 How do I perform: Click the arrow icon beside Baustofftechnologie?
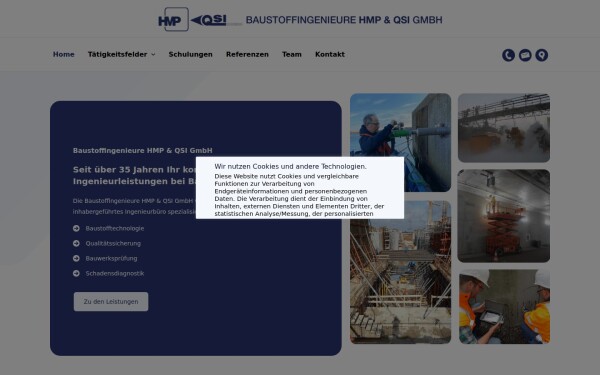point(76,228)
